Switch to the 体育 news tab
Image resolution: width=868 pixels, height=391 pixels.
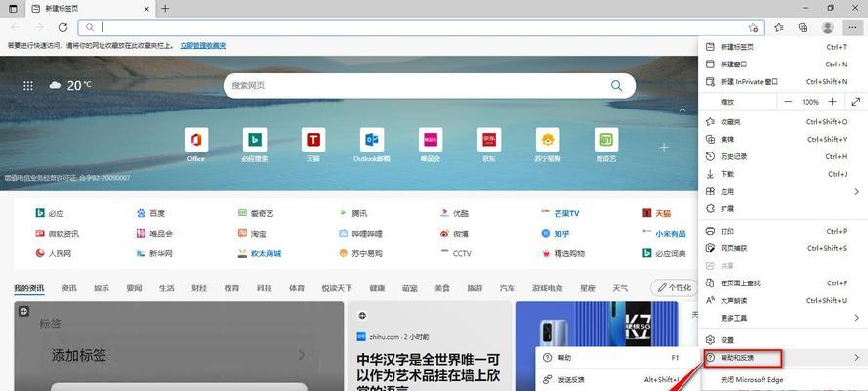(x=297, y=288)
